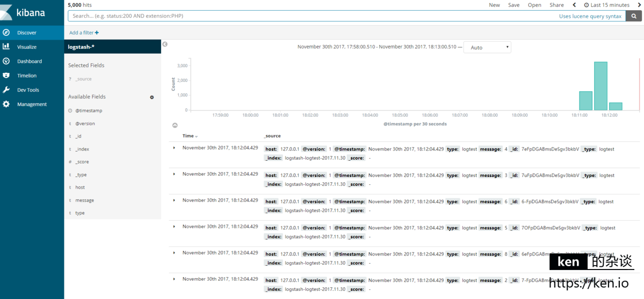The height and width of the screenshot is (299, 644).
Task: Open the Uses lucene query syntax link
Action: coord(590,16)
